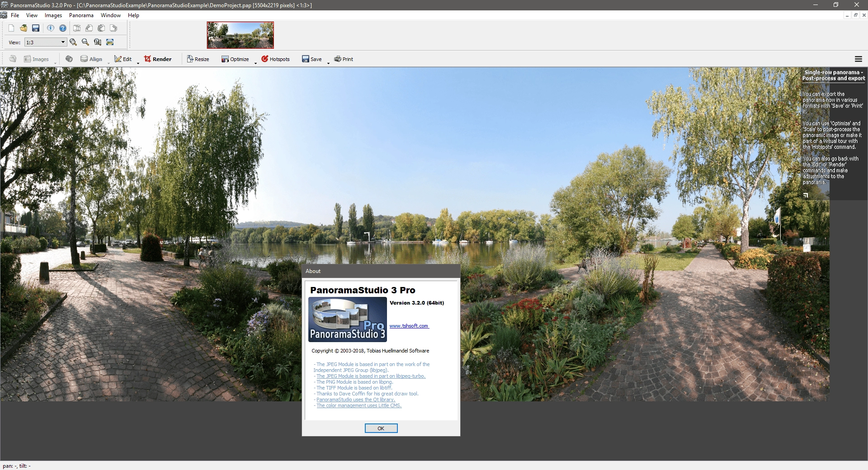
Task: Open the libjpeg-turbo credit link
Action: pos(371,376)
